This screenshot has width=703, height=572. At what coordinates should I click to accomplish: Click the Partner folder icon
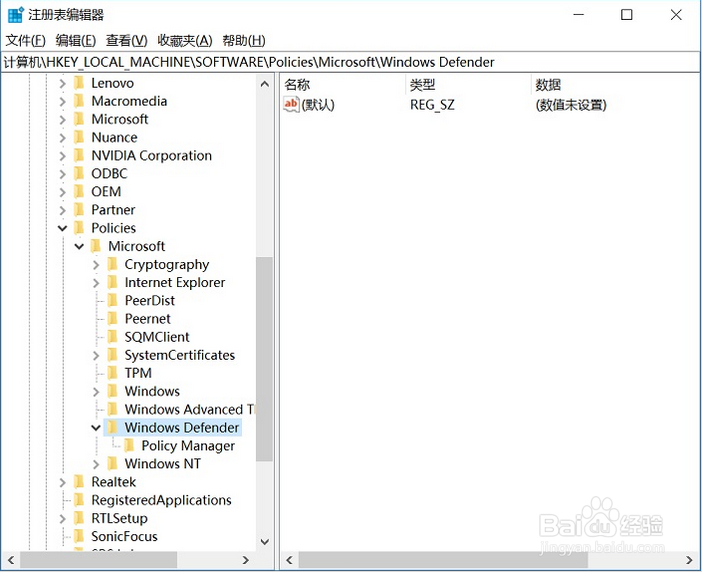pos(79,210)
